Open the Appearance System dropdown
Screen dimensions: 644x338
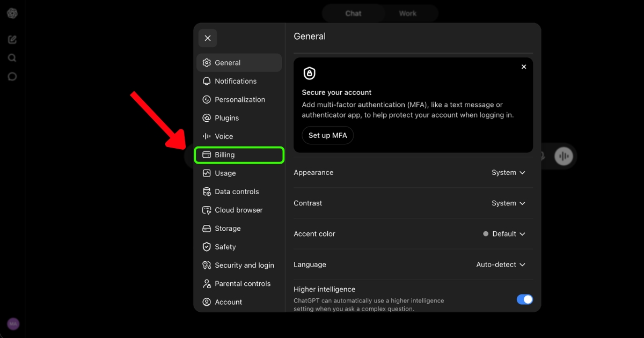coord(508,173)
